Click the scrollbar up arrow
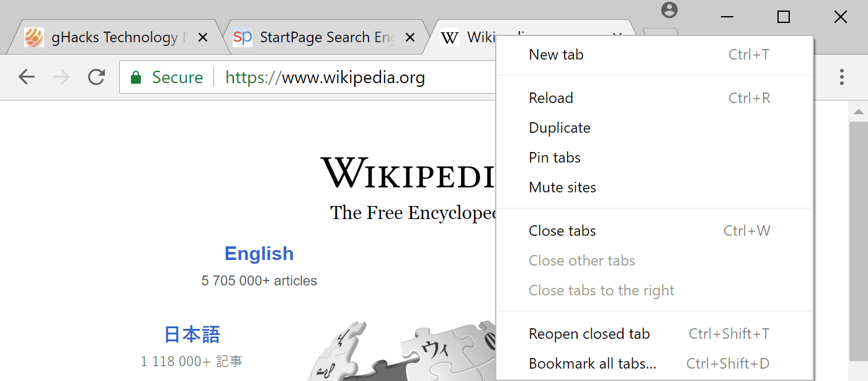 859,112
